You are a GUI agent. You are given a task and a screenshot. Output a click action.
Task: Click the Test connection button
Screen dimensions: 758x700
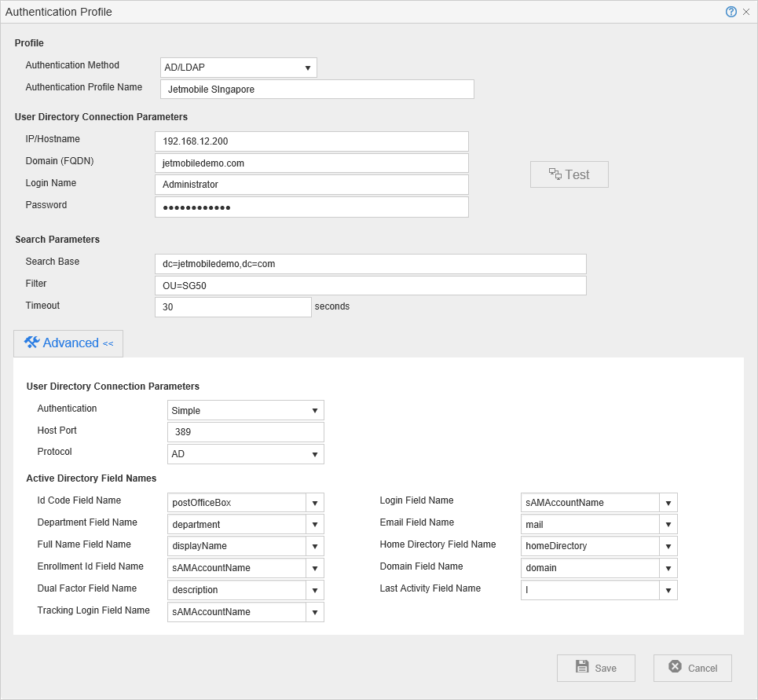[x=569, y=174]
